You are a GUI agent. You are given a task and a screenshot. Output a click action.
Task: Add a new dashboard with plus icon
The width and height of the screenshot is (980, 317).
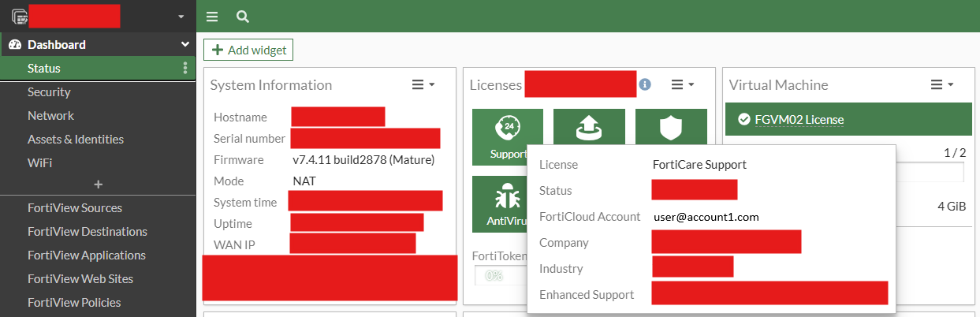98,185
